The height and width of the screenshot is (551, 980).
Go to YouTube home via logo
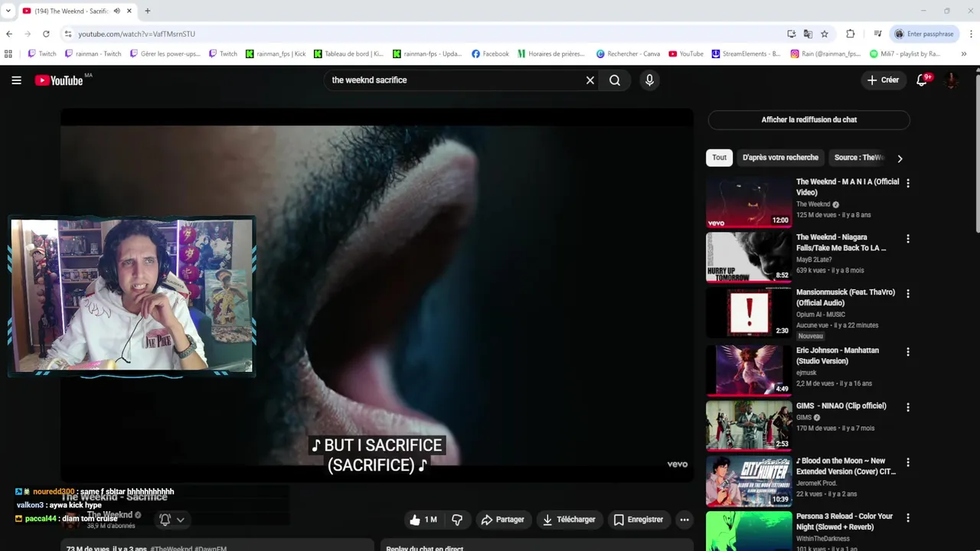59,80
